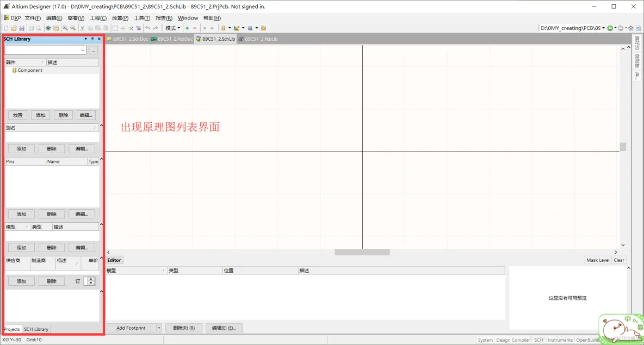
Task: Go to the Home page icon
Action: coord(631,28)
